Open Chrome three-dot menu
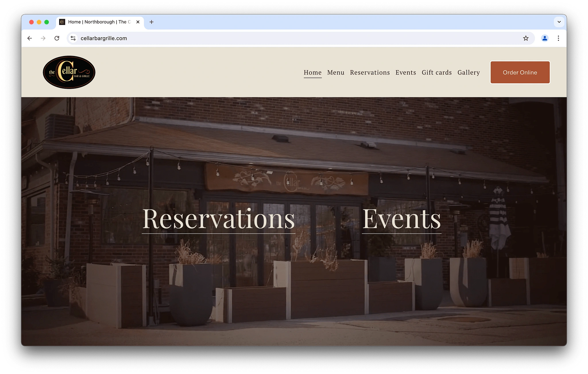The image size is (588, 374). pos(558,38)
